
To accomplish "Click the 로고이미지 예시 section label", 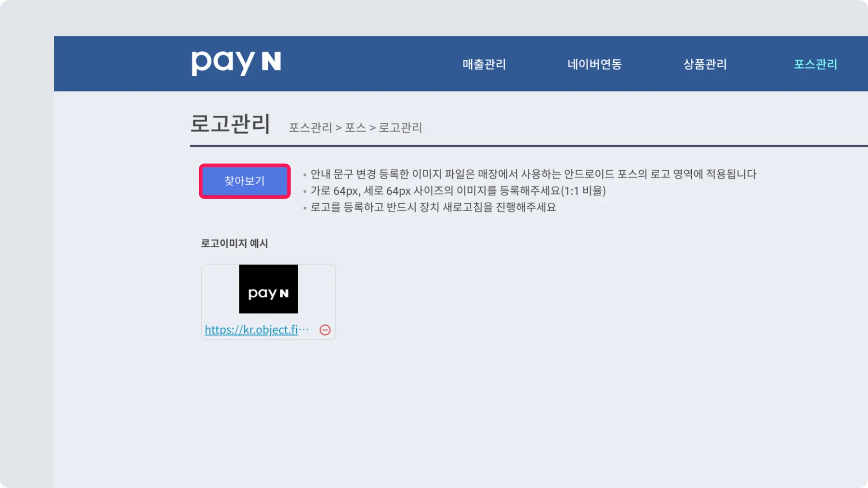I will click(x=234, y=243).
